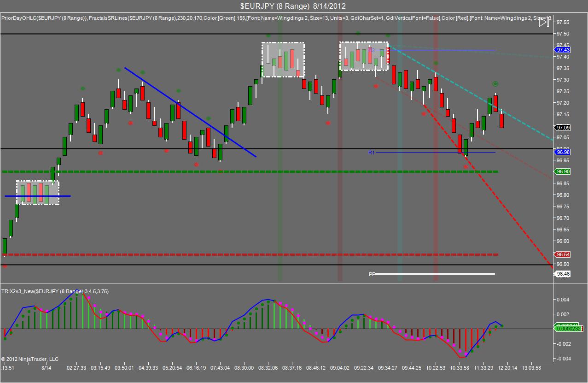Select the short blue horizontal line near 96.80
This screenshot has height=383, width=588.
38,196
